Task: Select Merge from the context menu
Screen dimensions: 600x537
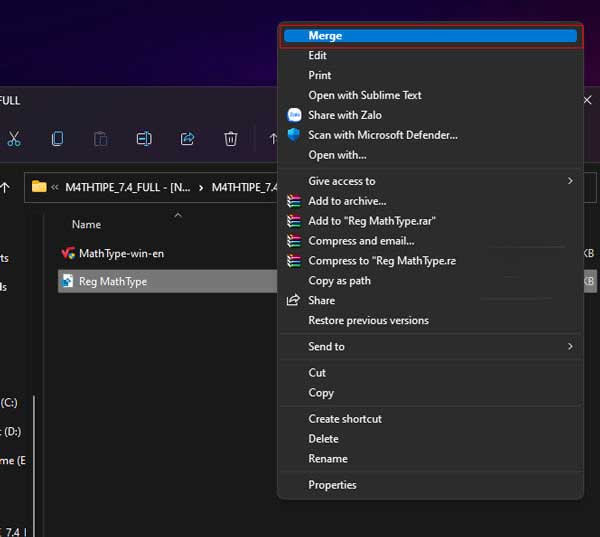Action: (430, 36)
